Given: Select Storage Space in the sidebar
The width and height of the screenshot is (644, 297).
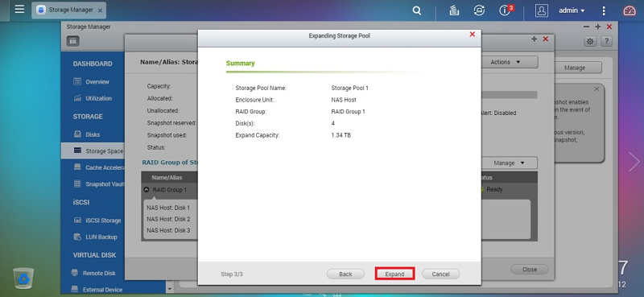Looking at the screenshot, I should (x=93, y=151).
